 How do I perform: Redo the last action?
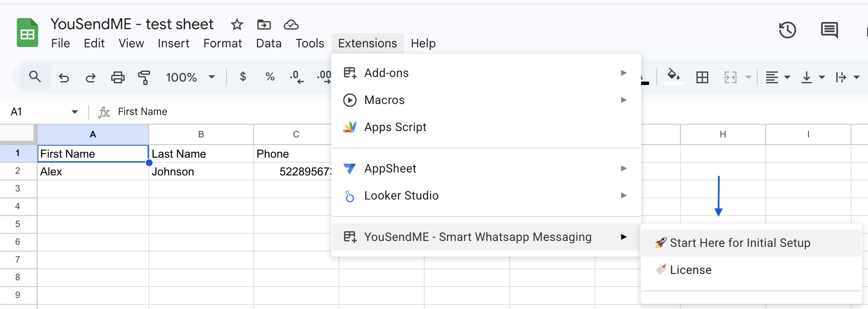pos(90,77)
